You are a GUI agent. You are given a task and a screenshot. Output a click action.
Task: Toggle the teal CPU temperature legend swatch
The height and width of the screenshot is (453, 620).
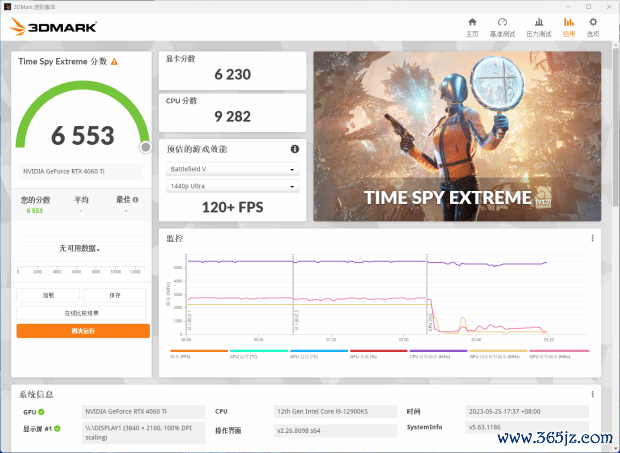259,351
